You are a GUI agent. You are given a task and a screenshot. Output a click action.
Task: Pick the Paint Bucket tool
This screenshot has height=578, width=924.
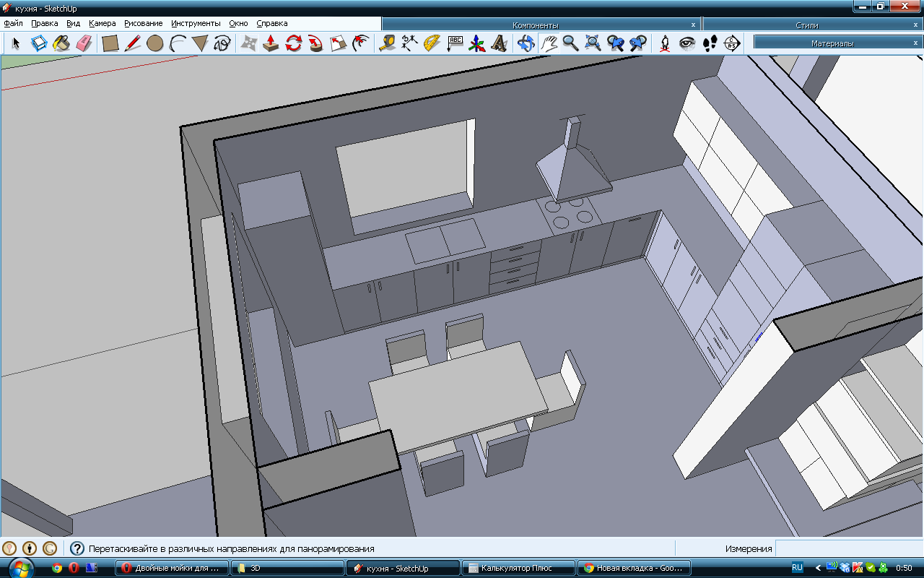point(61,43)
